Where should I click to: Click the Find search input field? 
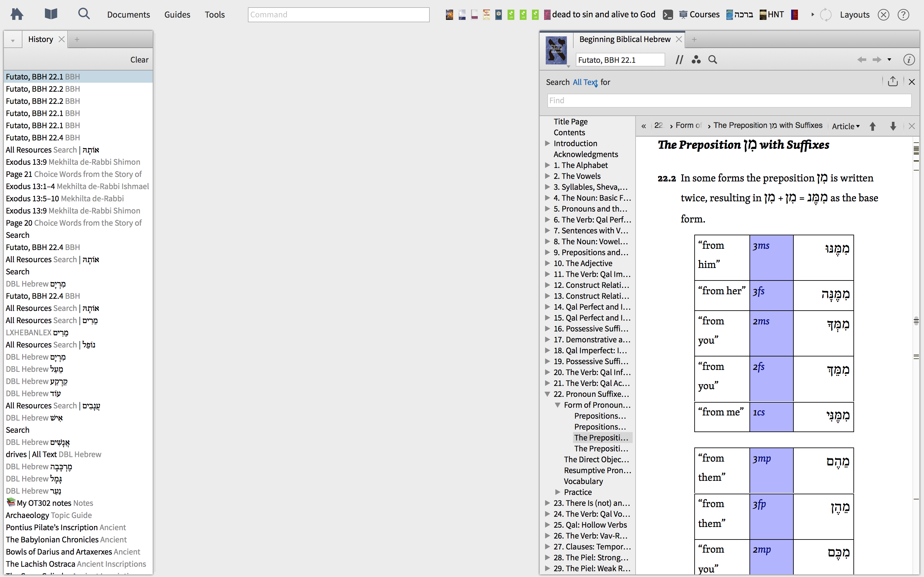(x=729, y=101)
